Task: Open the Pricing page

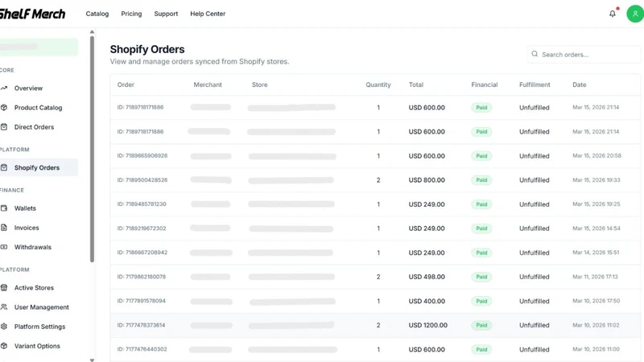Action: click(x=131, y=14)
